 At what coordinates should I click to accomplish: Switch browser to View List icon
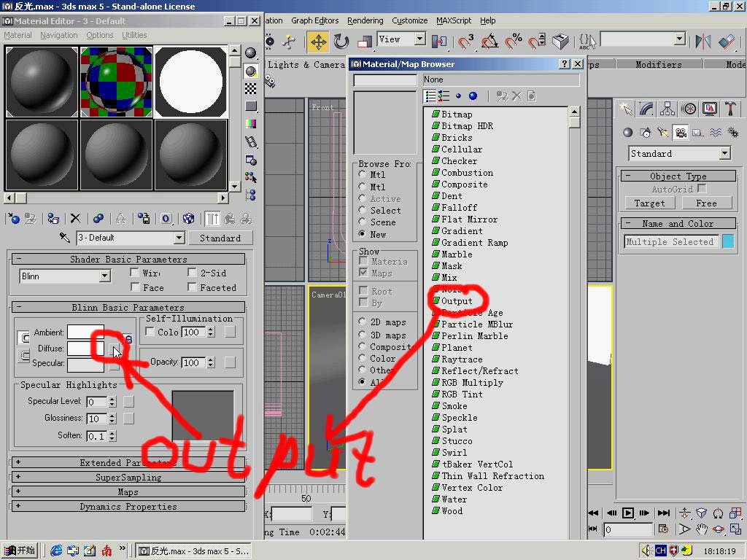[430, 96]
